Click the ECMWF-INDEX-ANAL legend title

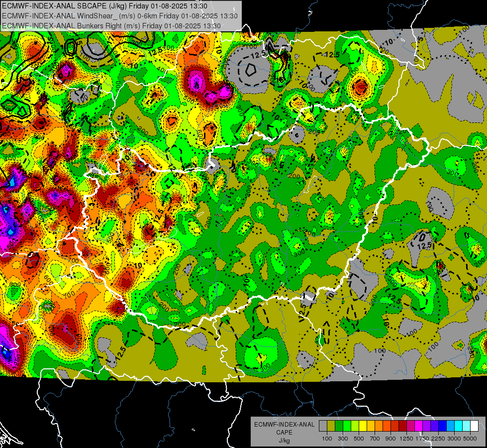point(285,425)
